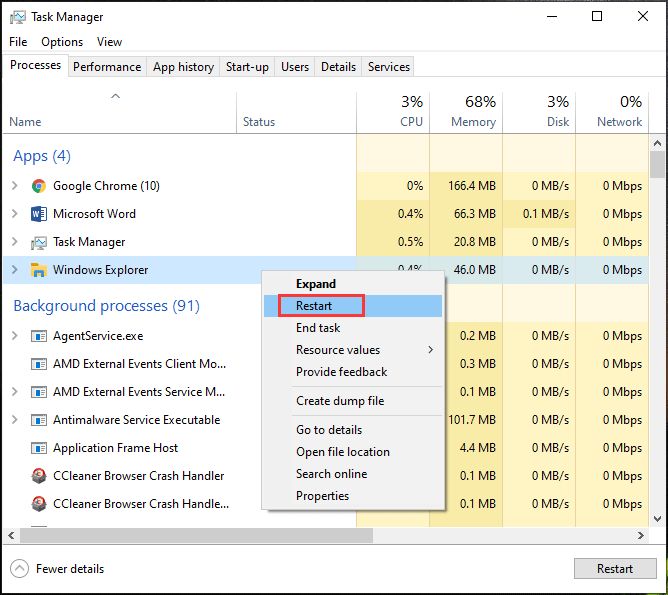668x595 pixels.
Task: Switch to the Start-up tab
Action: [247, 67]
